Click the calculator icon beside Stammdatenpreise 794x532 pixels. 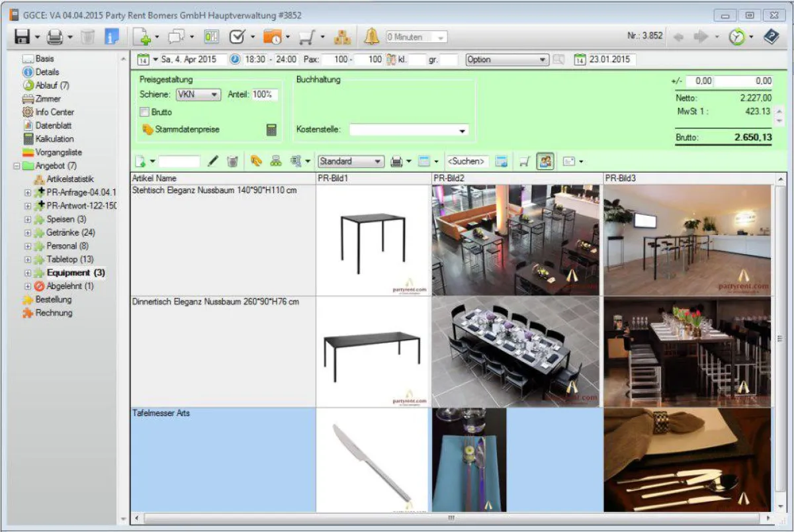pos(271,130)
